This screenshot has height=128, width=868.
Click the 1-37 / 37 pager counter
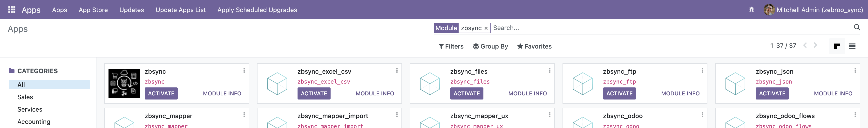783,46
